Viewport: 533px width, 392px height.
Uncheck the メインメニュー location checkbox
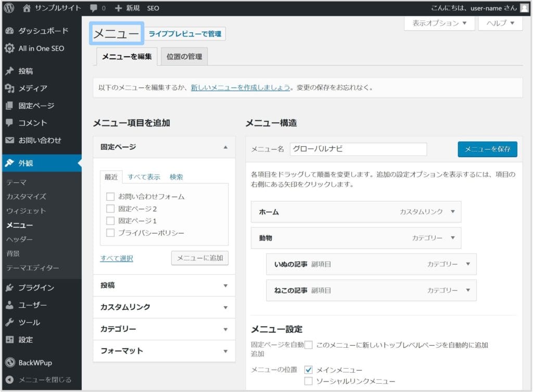tap(308, 370)
